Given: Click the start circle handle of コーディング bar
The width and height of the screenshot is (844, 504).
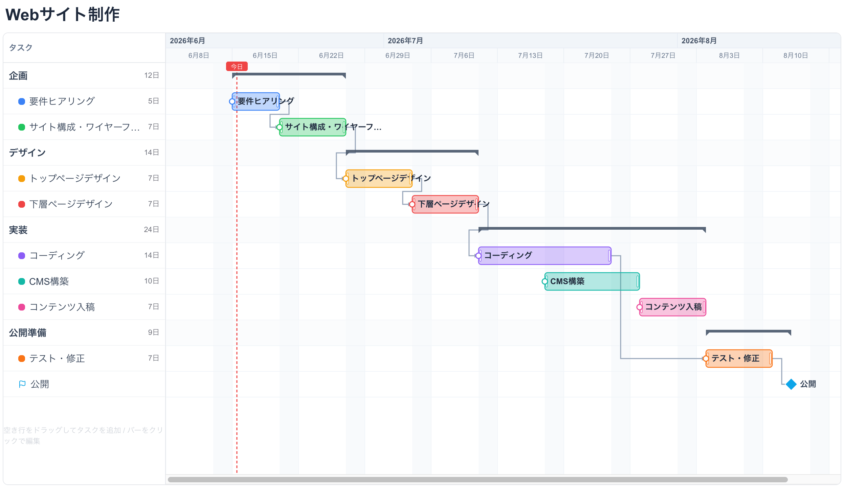Looking at the screenshot, I should click(x=479, y=255).
